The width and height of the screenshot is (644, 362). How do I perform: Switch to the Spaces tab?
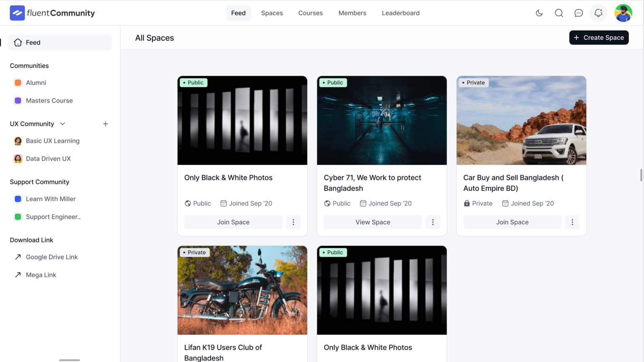[272, 13]
